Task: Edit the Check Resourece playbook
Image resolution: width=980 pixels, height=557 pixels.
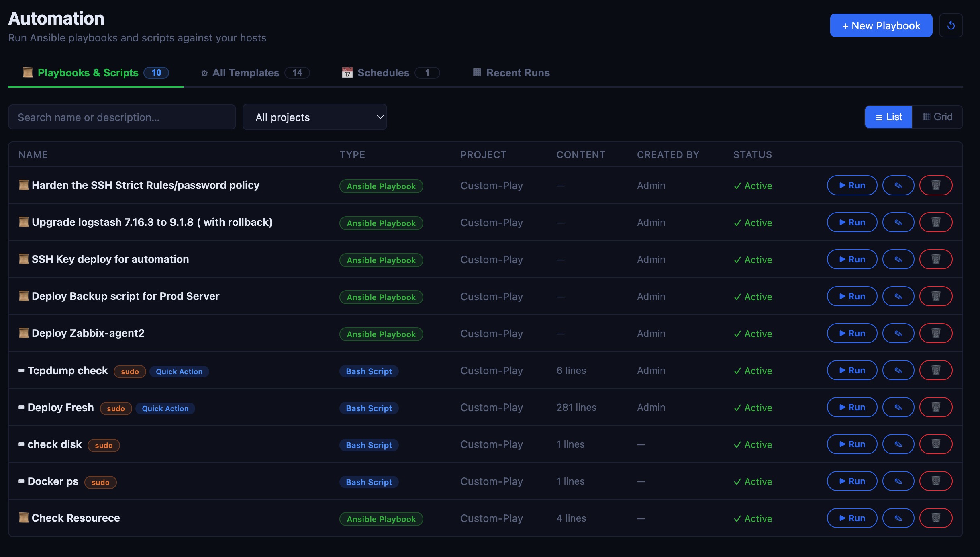Action: pos(898,518)
